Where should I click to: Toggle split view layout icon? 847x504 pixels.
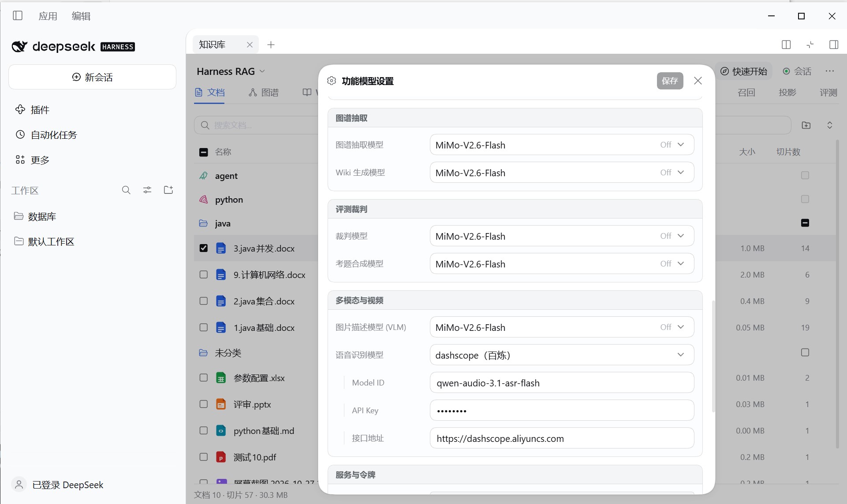(786, 44)
